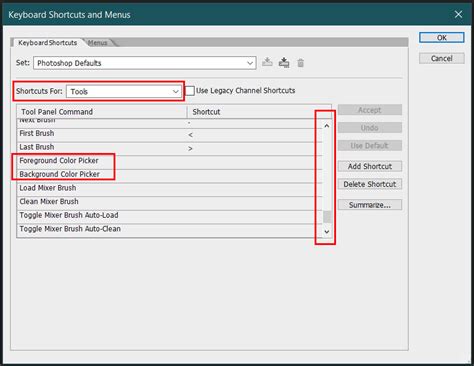This screenshot has width=474, height=366.
Task: Click the scrollbar down arrow
Action: point(327,231)
